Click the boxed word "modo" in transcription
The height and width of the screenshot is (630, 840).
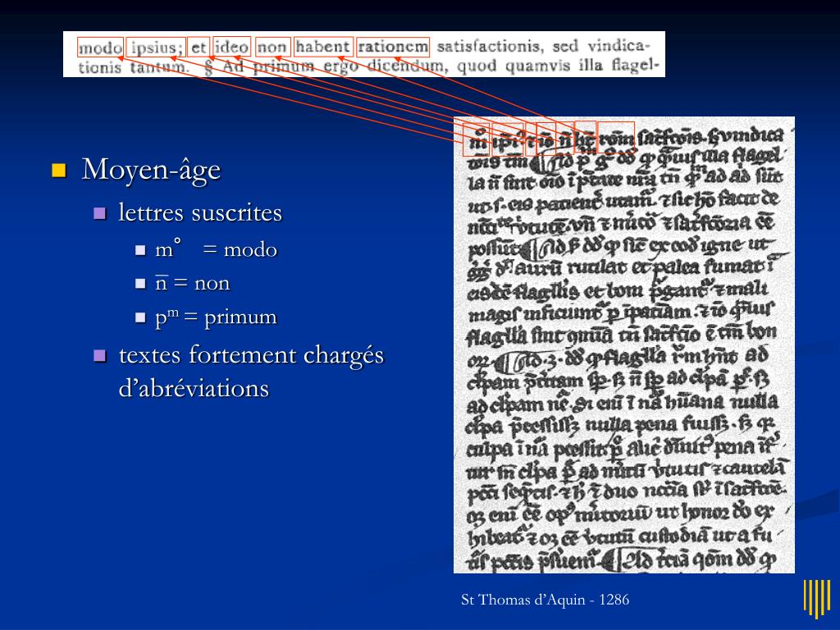[100, 47]
